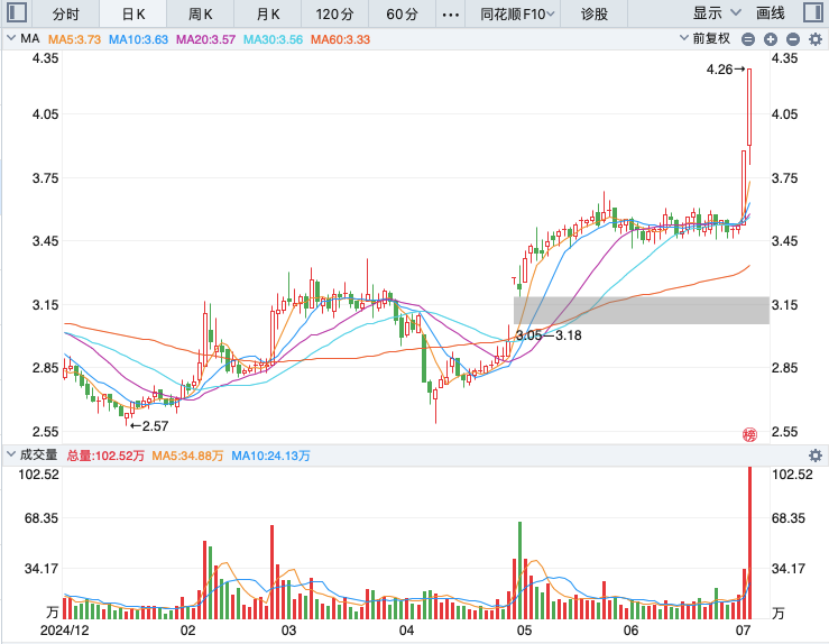Toggle the right sidebar panel icon
The height and width of the screenshot is (644, 830).
click(813, 13)
